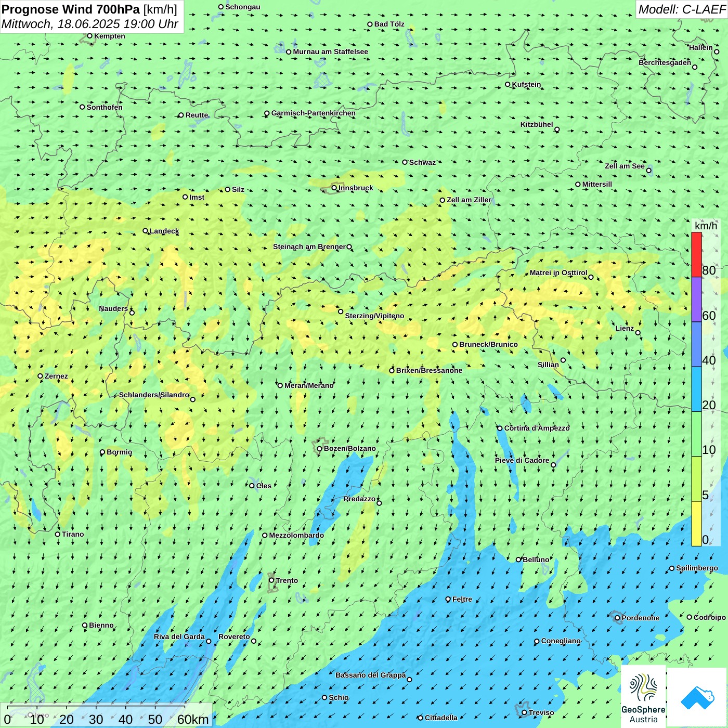Click the 'Schongau' label
Screen dimensions: 728x728
click(x=243, y=7)
